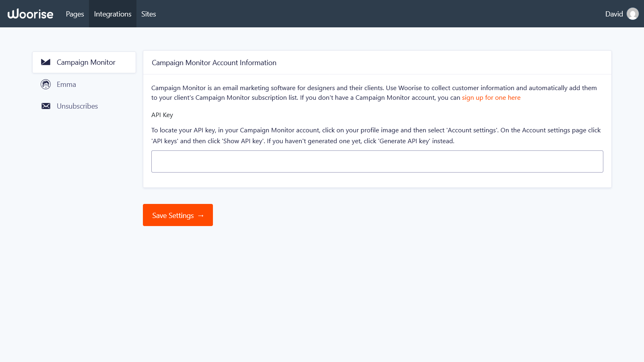
Task: Open the Emma integration label
Action: pyautogui.click(x=66, y=84)
